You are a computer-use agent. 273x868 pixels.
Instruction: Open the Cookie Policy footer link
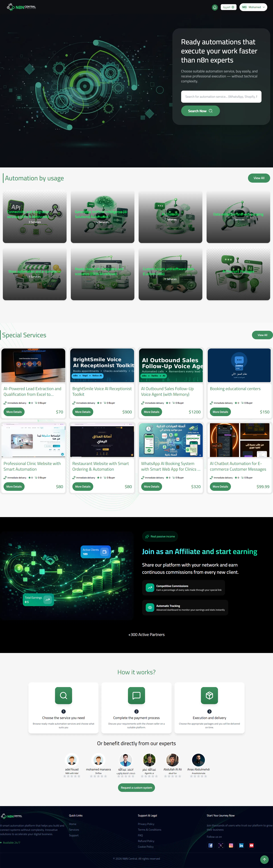[x=146, y=847]
